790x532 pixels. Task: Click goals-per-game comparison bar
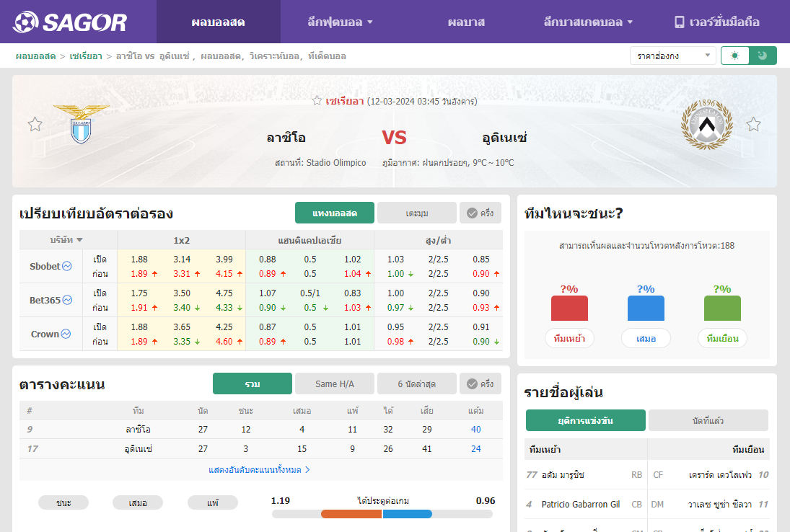pos(382,514)
